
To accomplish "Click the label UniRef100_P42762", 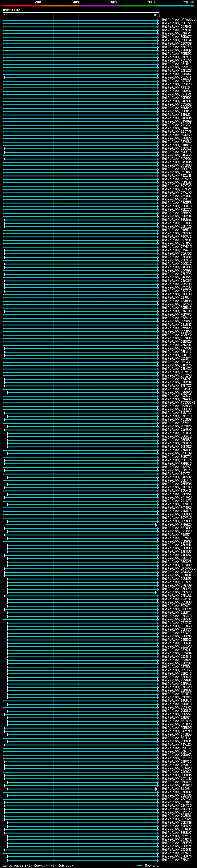I will [176, 467].
